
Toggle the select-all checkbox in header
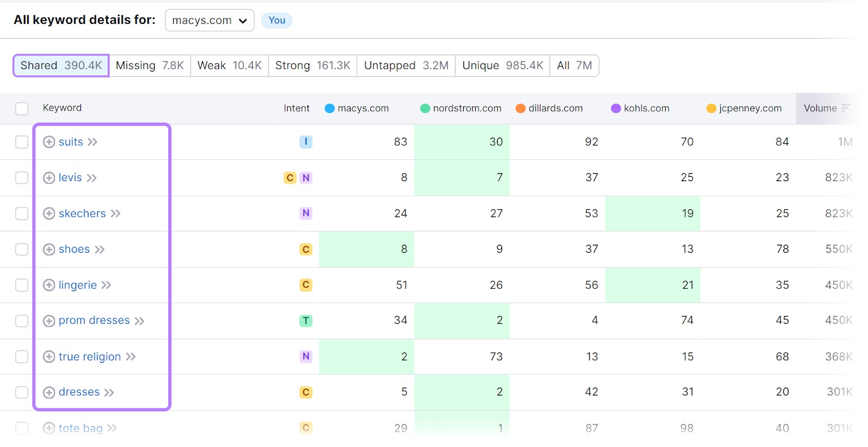(22, 108)
